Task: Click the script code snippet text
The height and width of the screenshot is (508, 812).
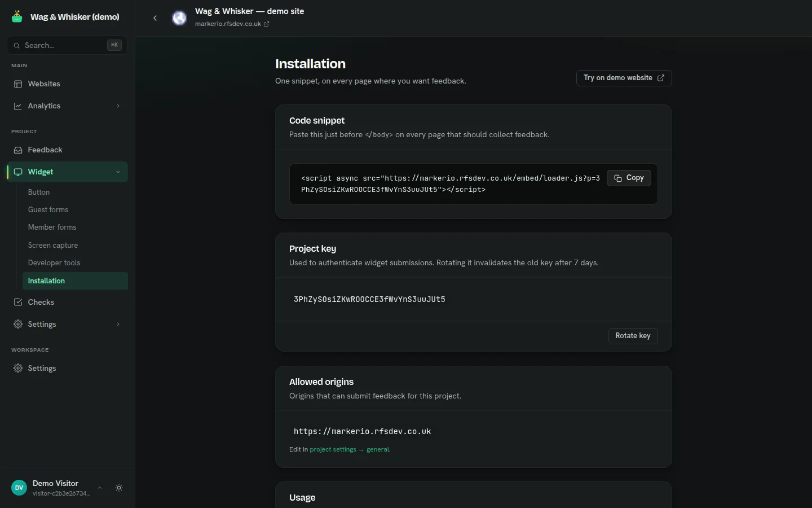Action: tap(451, 184)
